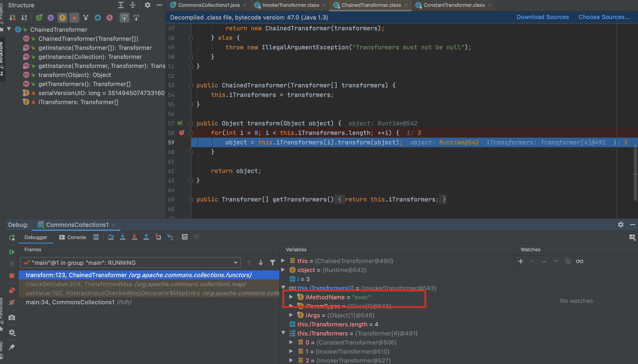Go to next frame down arrow
This screenshot has width=638, height=364.
[261, 263]
